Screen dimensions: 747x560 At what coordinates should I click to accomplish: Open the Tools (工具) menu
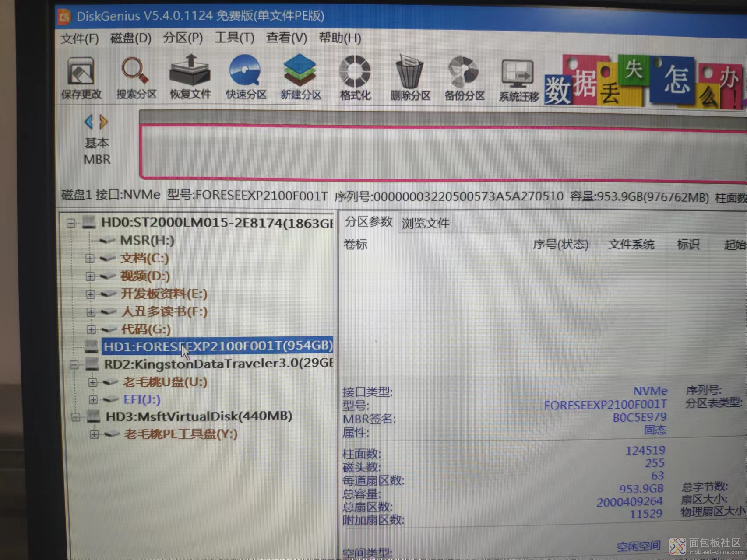click(234, 38)
